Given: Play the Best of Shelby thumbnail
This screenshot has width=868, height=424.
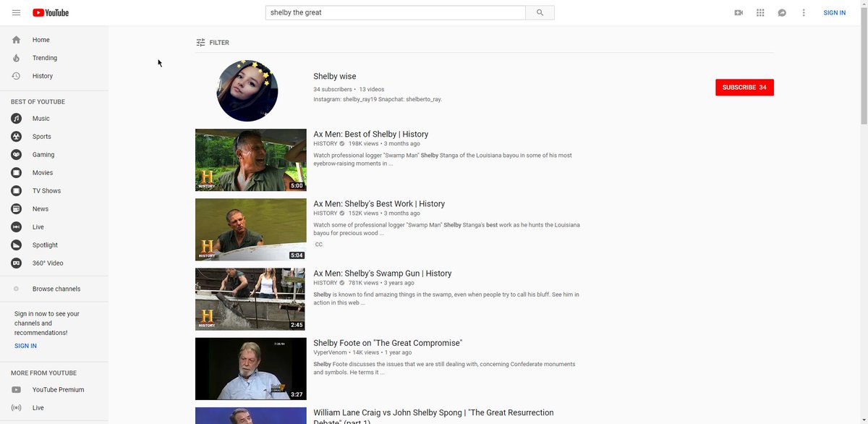Looking at the screenshot, I should point(251,160).
